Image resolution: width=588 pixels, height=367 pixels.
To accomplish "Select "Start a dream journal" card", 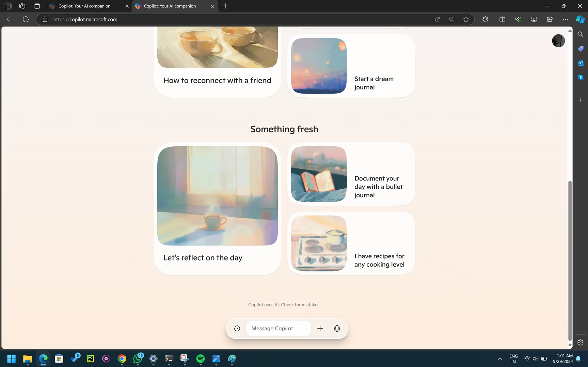I will (351, 66).
